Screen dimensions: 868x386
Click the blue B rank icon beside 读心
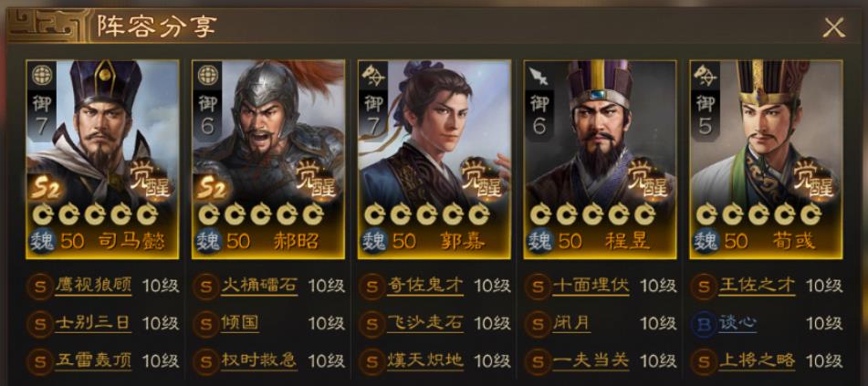704,323
